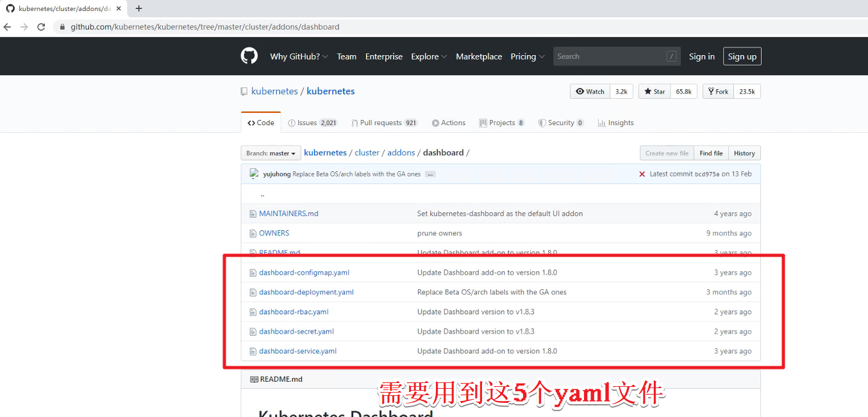The width and height of the screenshot is (868, 417).
Task: Click file icon beside dashboard-service.yaml
Action: click(x=253, y=351)
